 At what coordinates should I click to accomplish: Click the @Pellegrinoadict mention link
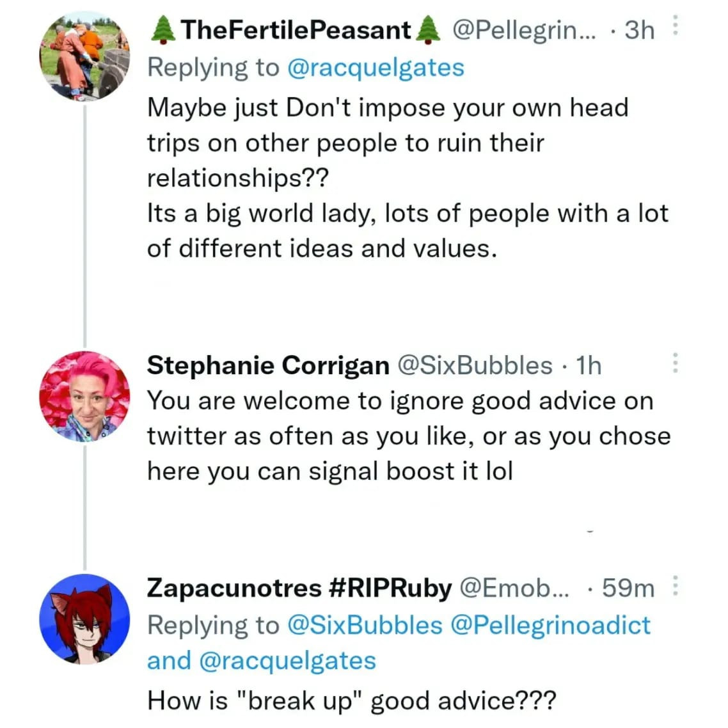coord(550,625)
